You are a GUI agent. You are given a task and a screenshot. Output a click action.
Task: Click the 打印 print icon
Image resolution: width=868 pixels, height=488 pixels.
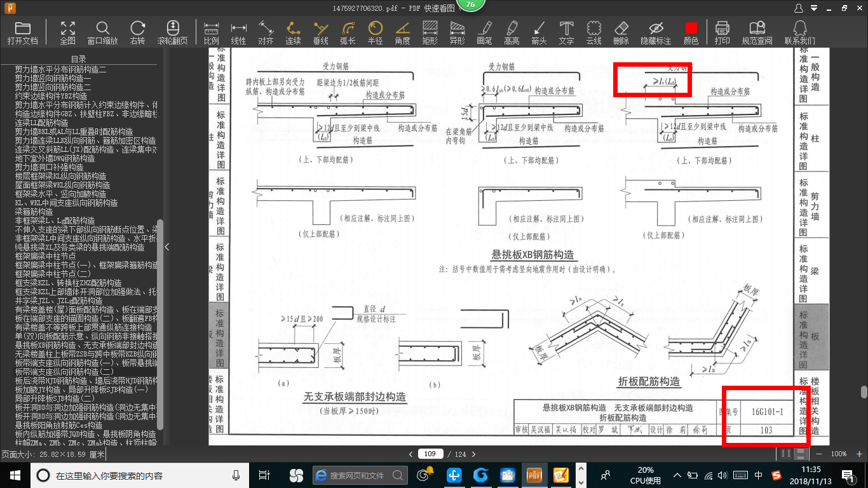[x=722, y=32]
